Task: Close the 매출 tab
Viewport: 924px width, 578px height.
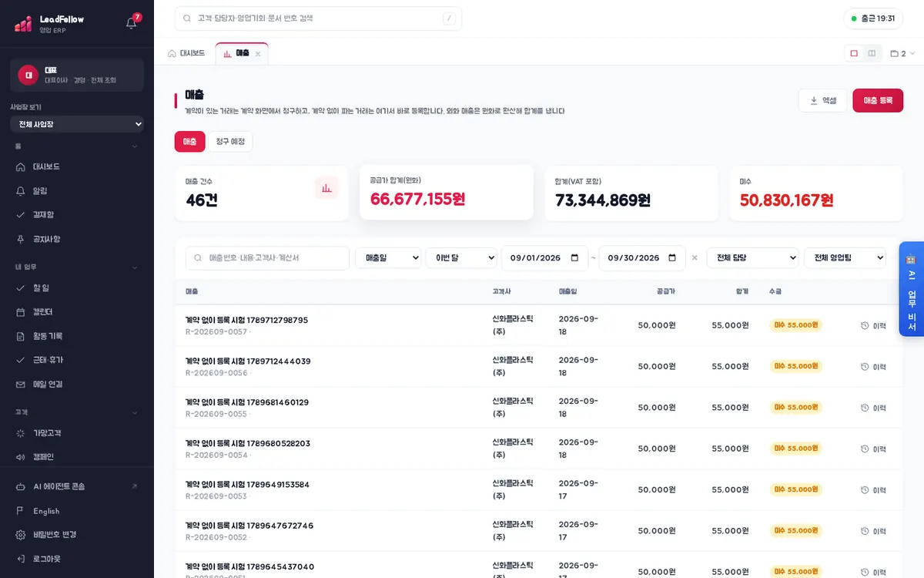Action: tap(258, 54)
